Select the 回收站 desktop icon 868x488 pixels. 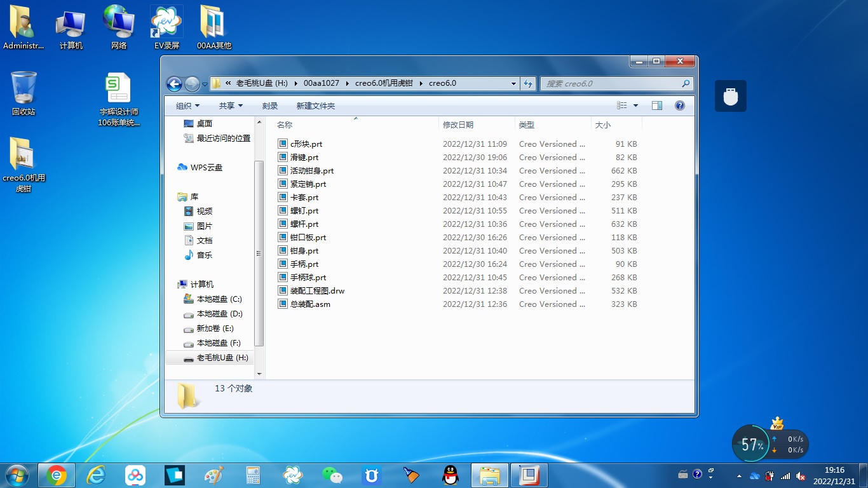click(24, 93)
